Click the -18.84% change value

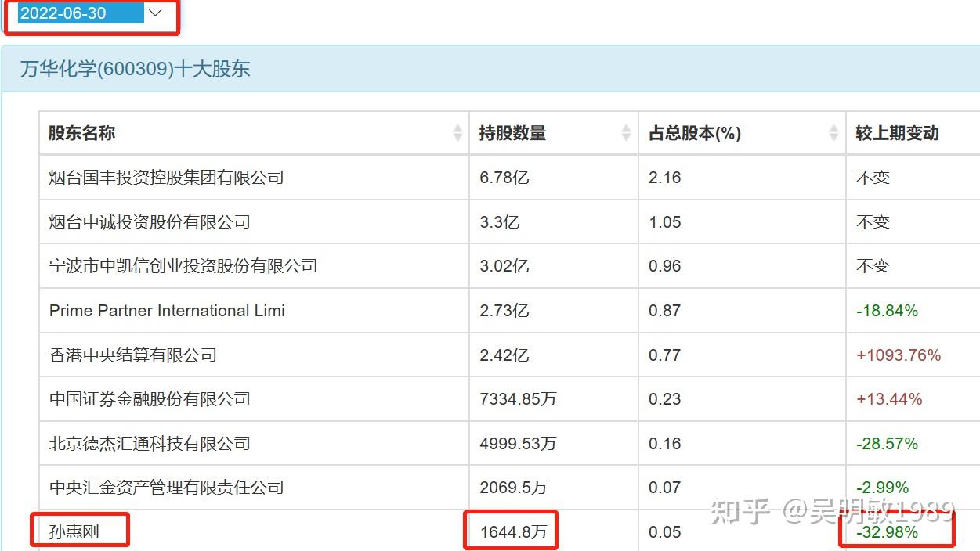click(x=887, y=311)
